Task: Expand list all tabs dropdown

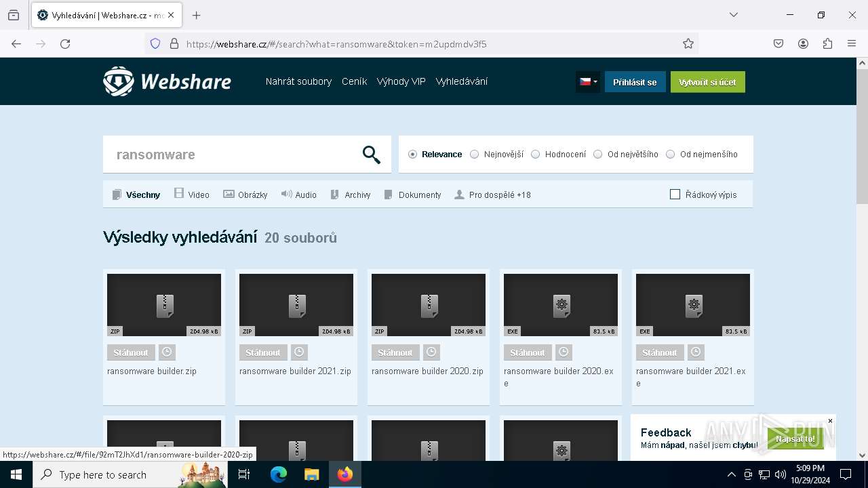Action: tap(733, 15)
